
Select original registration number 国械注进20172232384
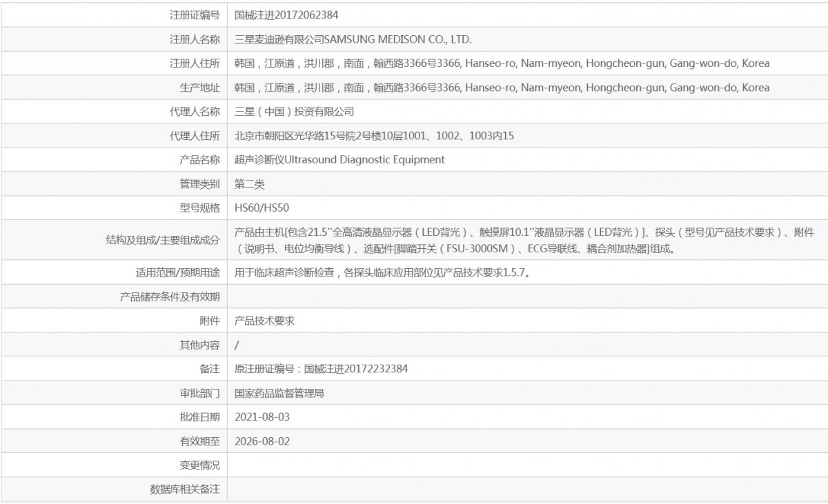pos(356,369)
